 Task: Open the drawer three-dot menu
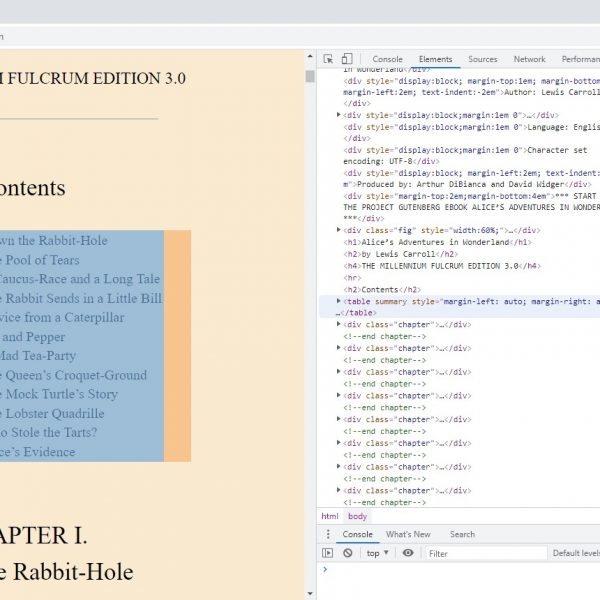point(327,534)
